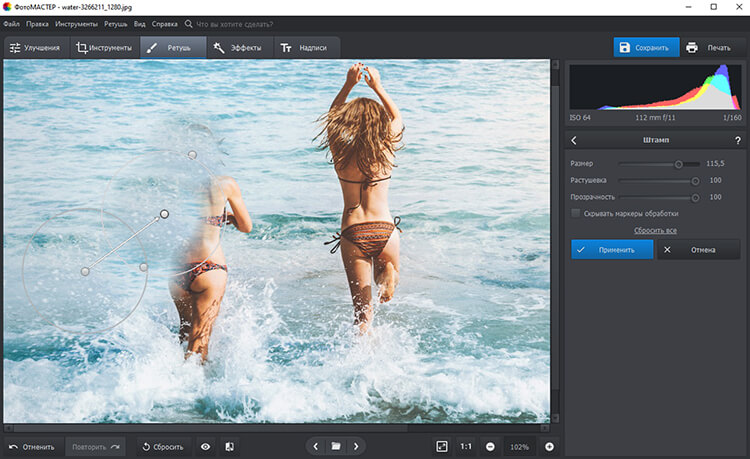
Task: Click the 102% zoom value
Action: (519, 447)
